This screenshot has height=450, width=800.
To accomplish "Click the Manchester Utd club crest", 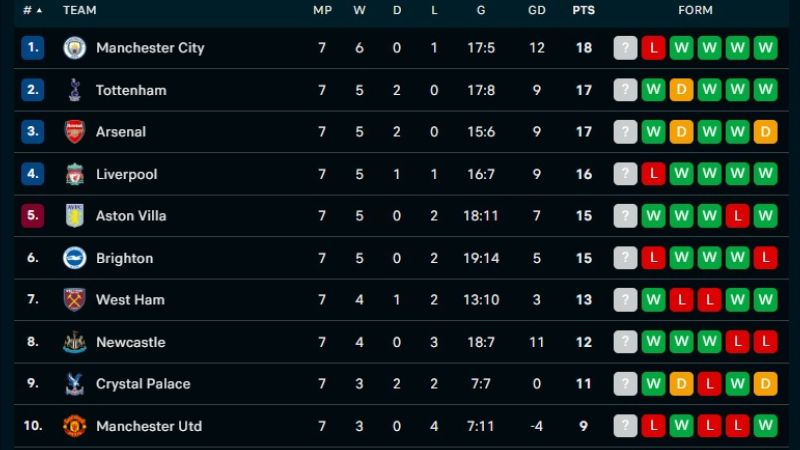I will click(x=74, y=426).
